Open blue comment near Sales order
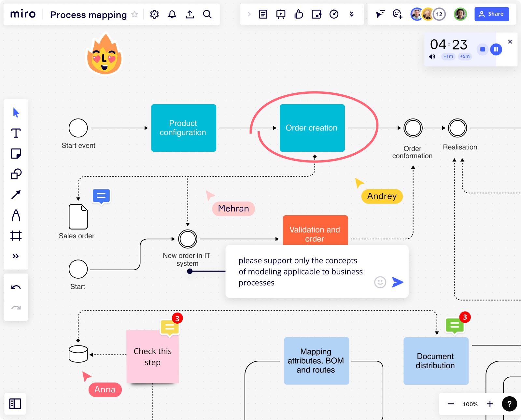The width and height of the screenshot is (521, 420). click(x=101, y=196)
